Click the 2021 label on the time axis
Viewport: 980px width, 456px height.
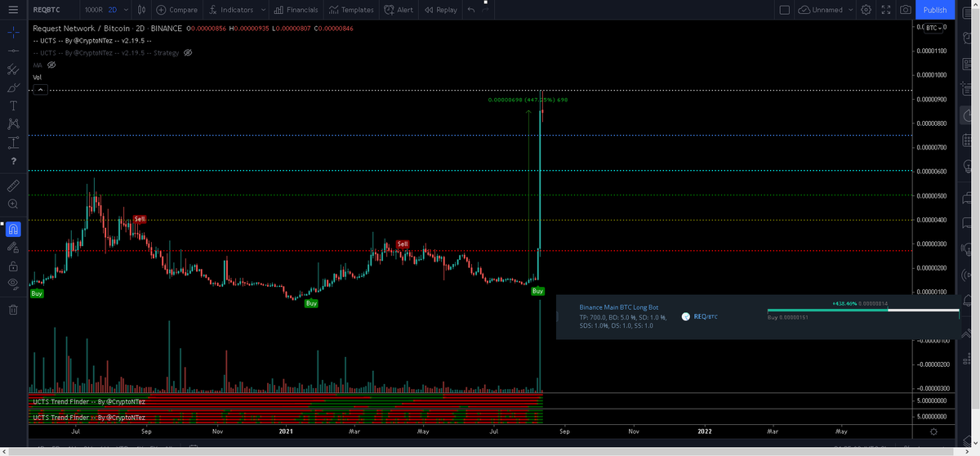pyautogui.click(x=286, y=430)
